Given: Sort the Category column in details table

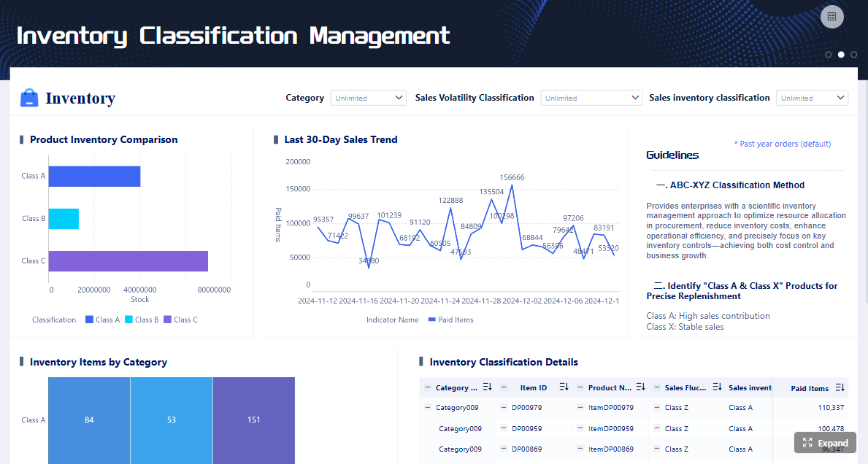Looking at the screenshot, I should (487, 387).
